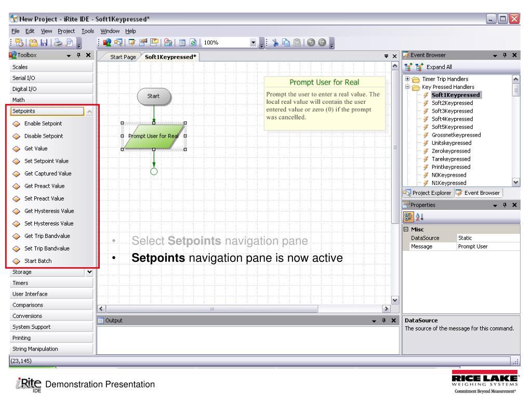
Task: Open the Project menu
Action: 66,31
